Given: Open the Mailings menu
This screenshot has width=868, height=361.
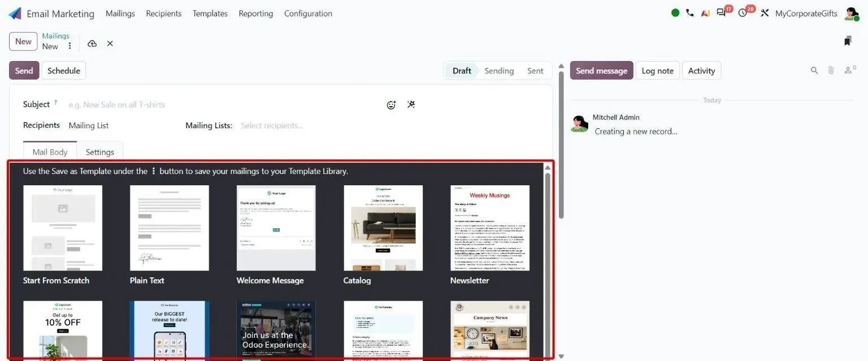Looking at the screenshot, I should 120,14.
